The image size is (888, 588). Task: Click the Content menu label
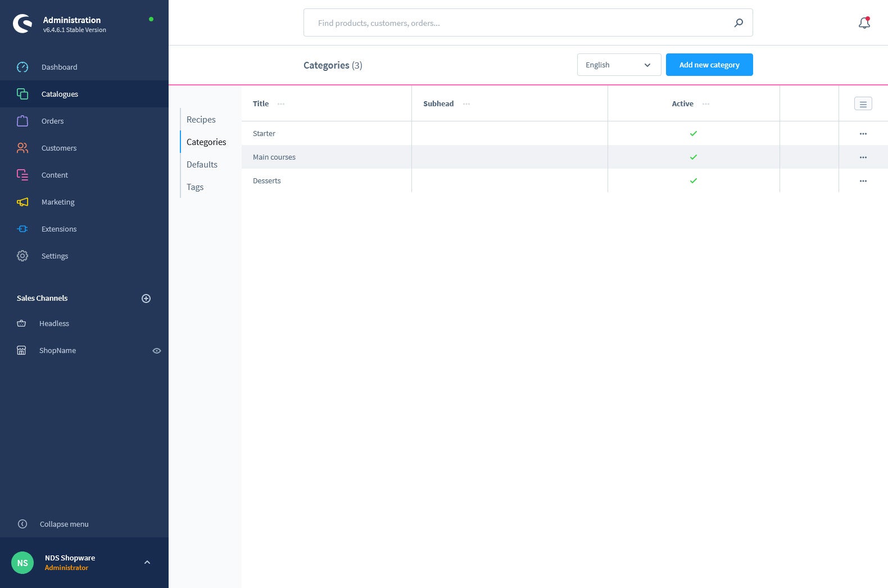pyautogui.click(x=55, y=175)
